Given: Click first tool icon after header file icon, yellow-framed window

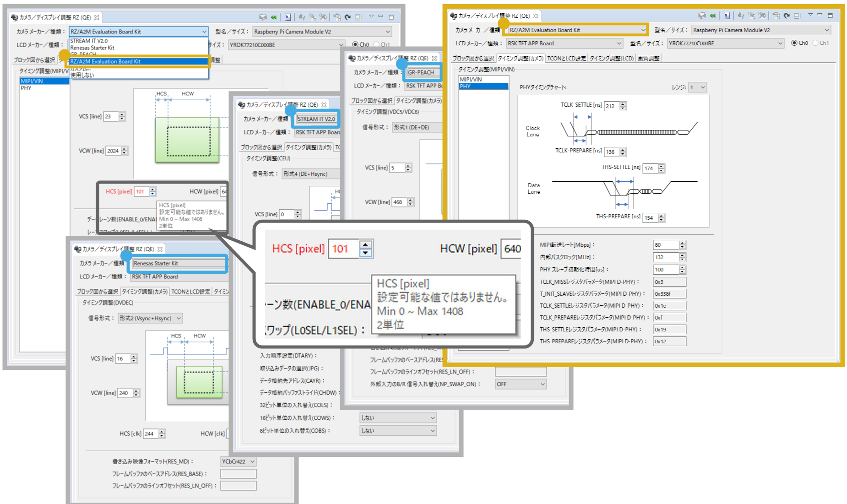Looking at the screenshot, I should pos(741,16).
